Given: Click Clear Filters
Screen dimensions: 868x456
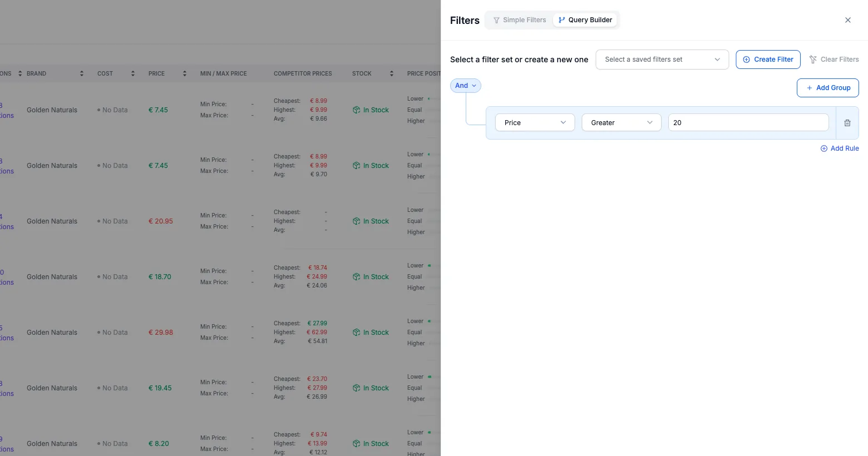Looking at the screenshot, I should pos(834,60).
